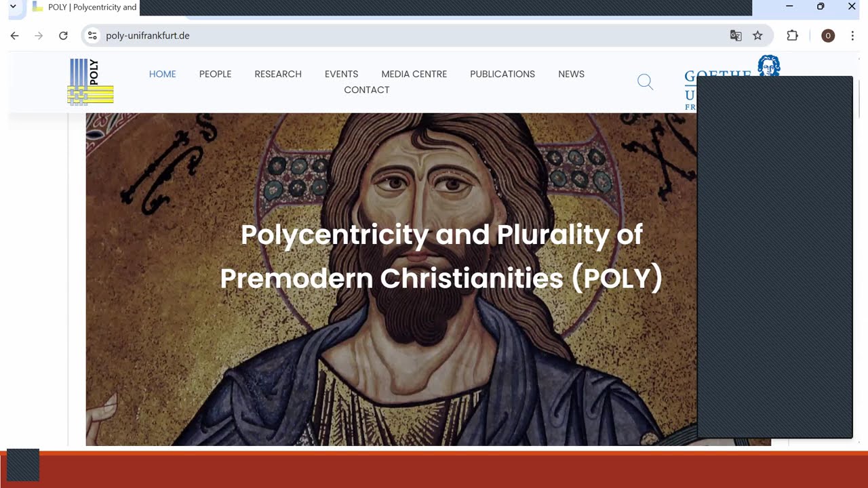Click the address bar URL poly-unifrankfurt.de
Image resolution: width=868 pixels, height=488 pixels.
click(x=148, y=35)
